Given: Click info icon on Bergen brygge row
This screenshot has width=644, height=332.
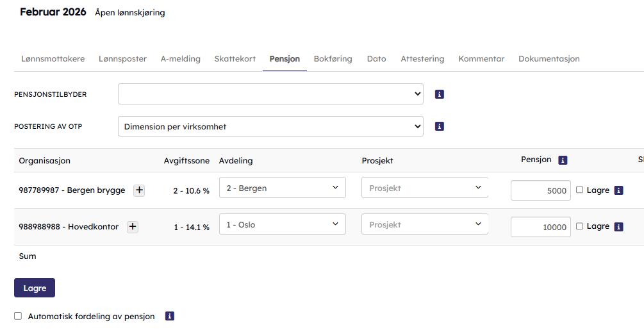Looking at the screenshot, I should click(x=618, y=190).
